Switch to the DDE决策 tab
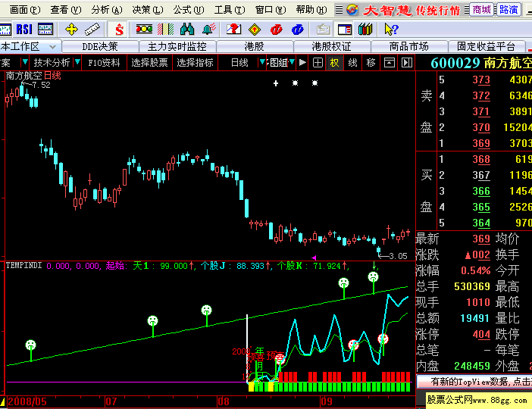Image resolution: width=532 pixels, height=409 pixels. tap(100, 46)
